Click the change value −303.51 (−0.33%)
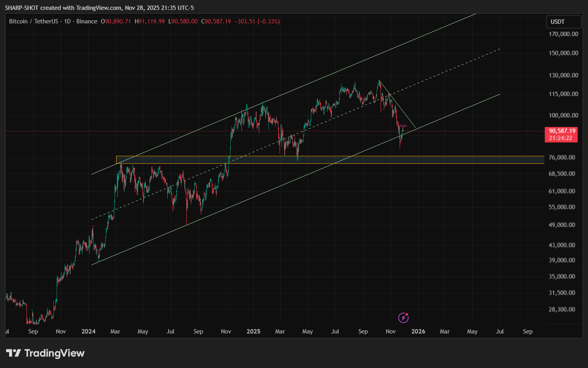Image resolution: width=588 pixels, height=368 pixels. click(257, 21)
